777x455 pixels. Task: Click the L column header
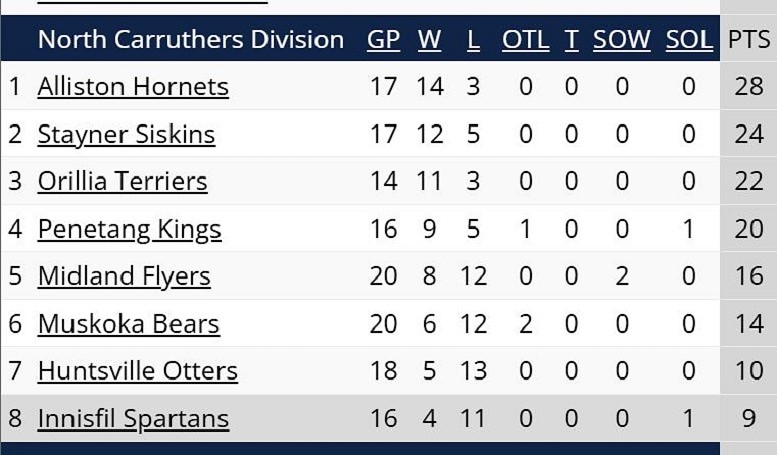(473, 40)
